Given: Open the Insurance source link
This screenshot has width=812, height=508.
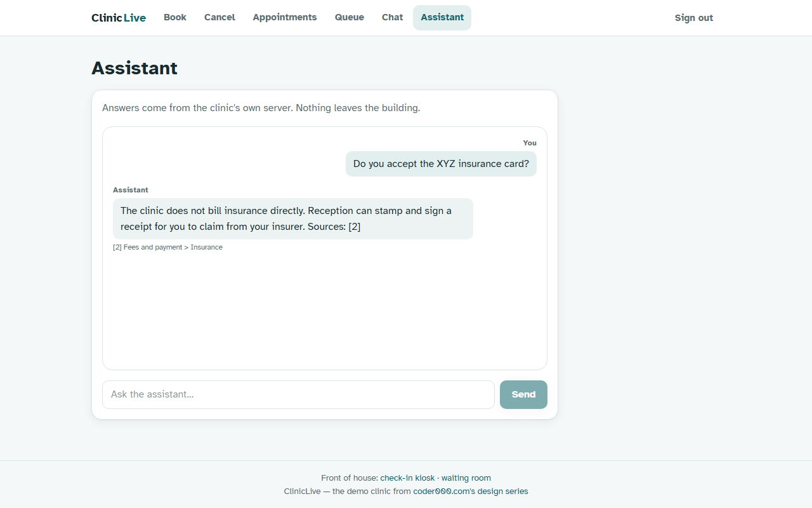Looking at the screenshot, I should 207,247.
